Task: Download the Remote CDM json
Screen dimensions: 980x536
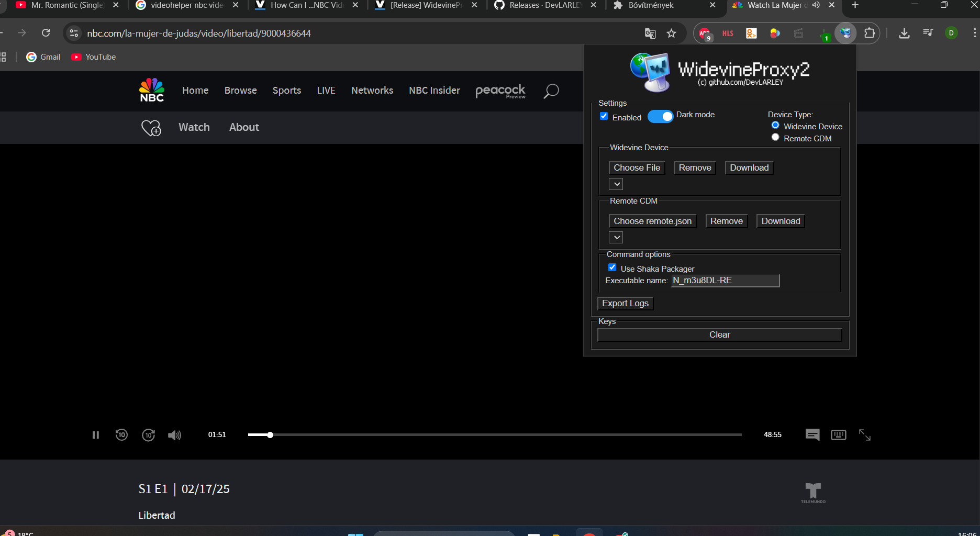Action: coord(781,221)
